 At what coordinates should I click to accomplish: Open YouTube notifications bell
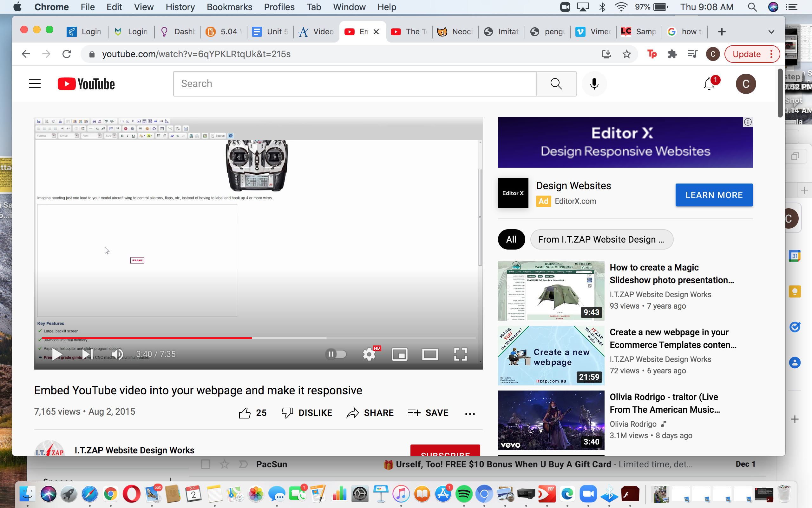[x=709, y=84]
